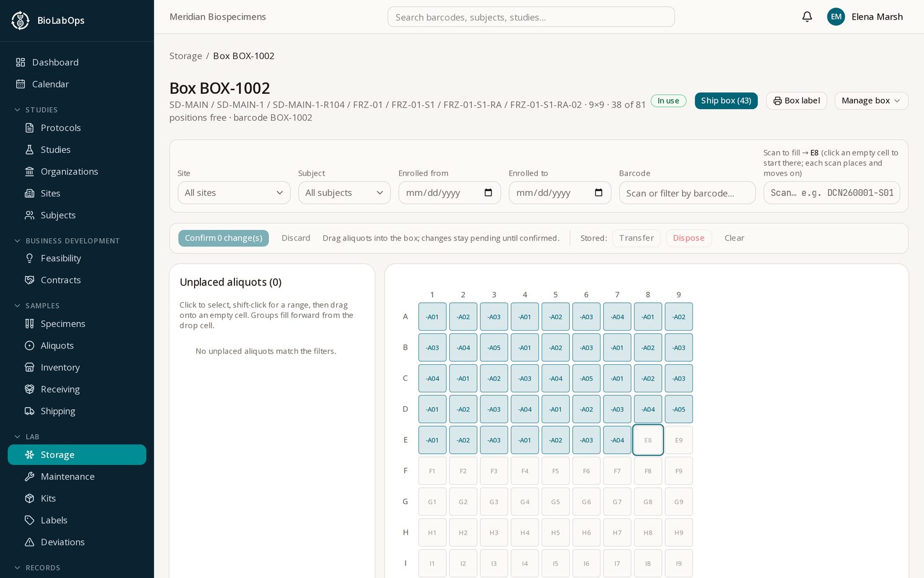924x578 pixels.
Task: Go to Aliquots in sidebar
Action: coord(77,346)
